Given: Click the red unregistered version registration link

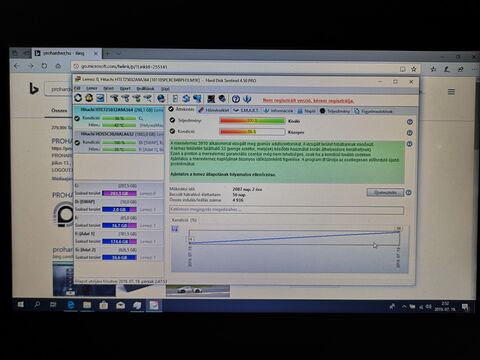Looking at the screenshot, I should [308, 100].
